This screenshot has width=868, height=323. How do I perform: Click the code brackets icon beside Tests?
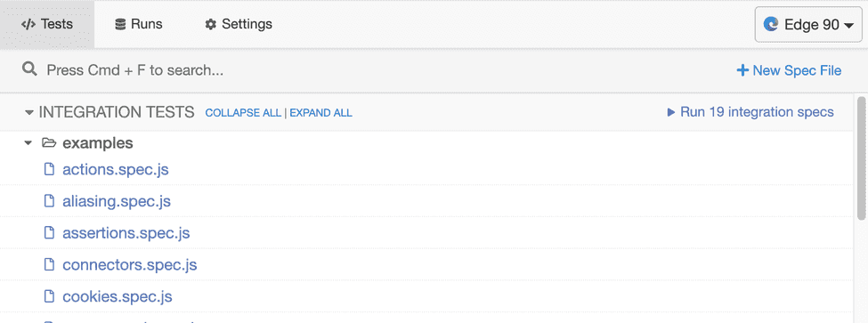(28, 24)
